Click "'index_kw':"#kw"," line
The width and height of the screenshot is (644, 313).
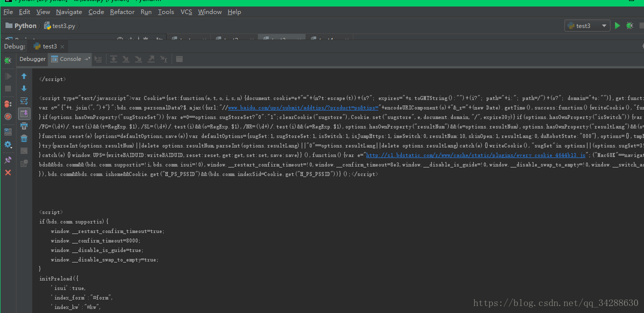click(76, 307)
